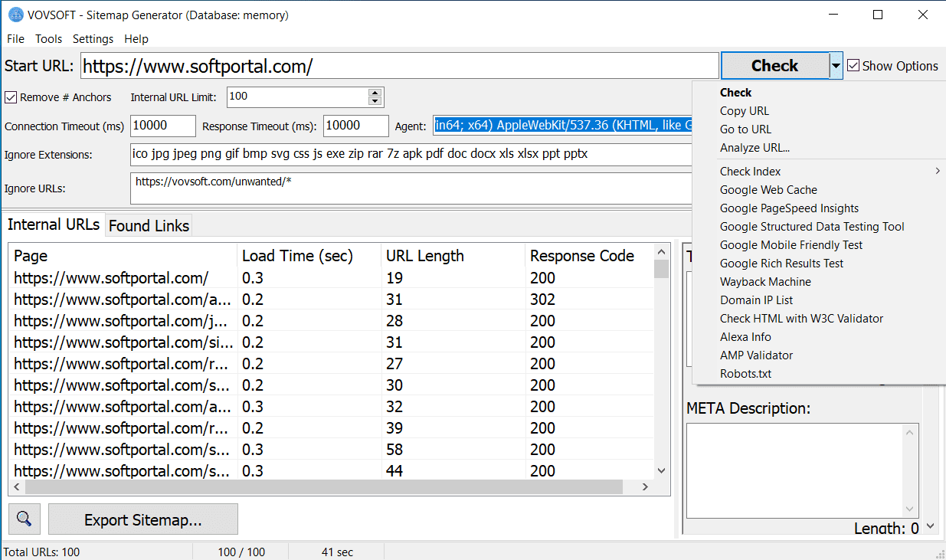Choose Copy URL from the dropdown menu
This screenshot has width=946, height=560.
click(x=745, y=111)
